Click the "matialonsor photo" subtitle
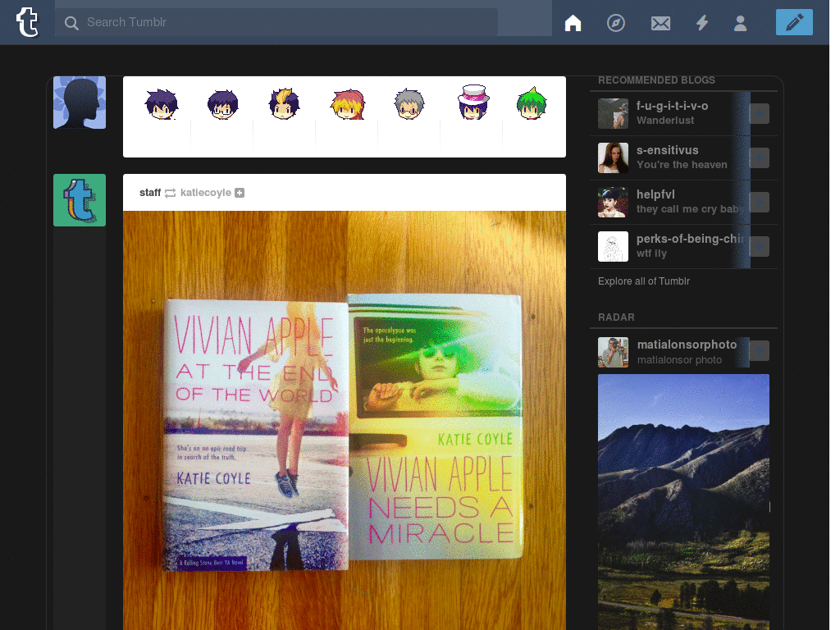Viewport: 840px width, 630px height. (x=679, y=360)
